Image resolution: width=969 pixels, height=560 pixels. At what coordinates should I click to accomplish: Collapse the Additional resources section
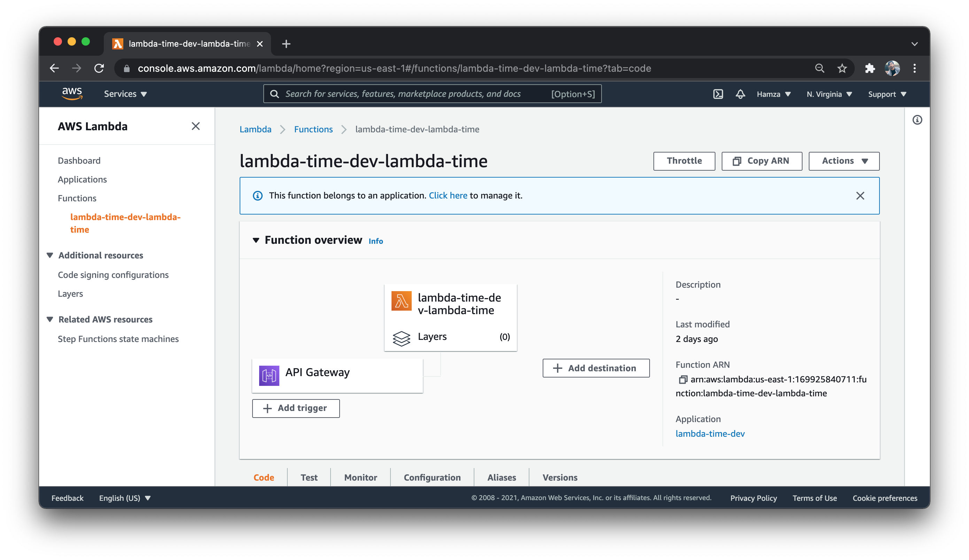tap(49, 255)
